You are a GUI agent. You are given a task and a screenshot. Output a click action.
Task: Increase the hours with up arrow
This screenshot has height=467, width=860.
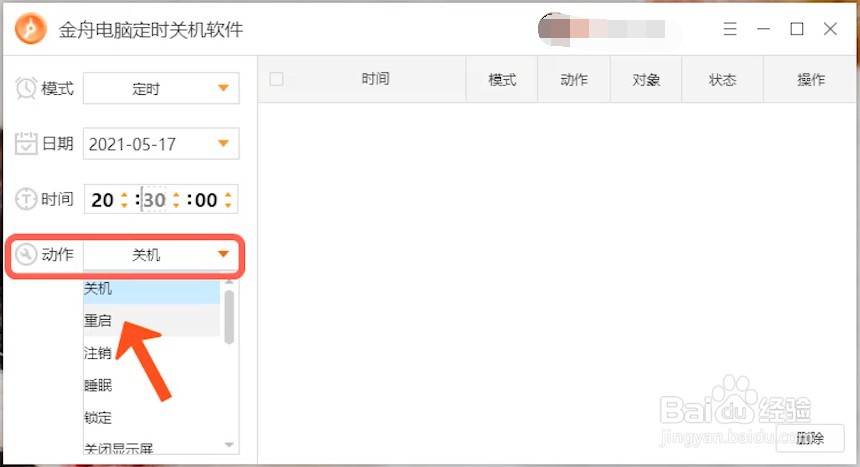[x=124, y=194]
